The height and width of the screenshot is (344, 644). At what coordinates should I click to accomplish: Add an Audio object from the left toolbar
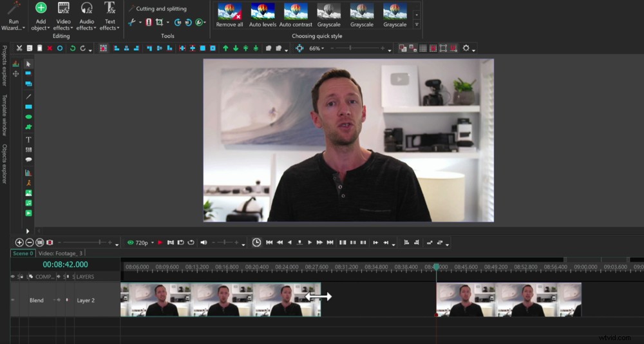[x=28, y=203]
